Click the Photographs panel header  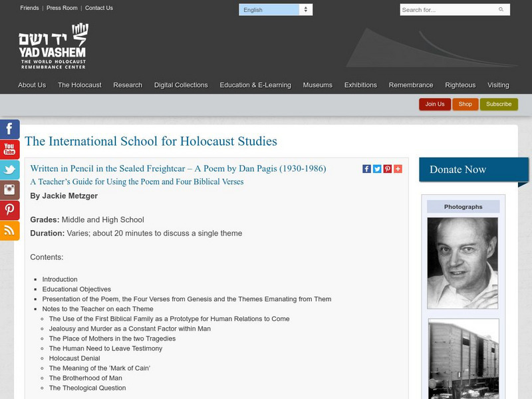(463, 207)
